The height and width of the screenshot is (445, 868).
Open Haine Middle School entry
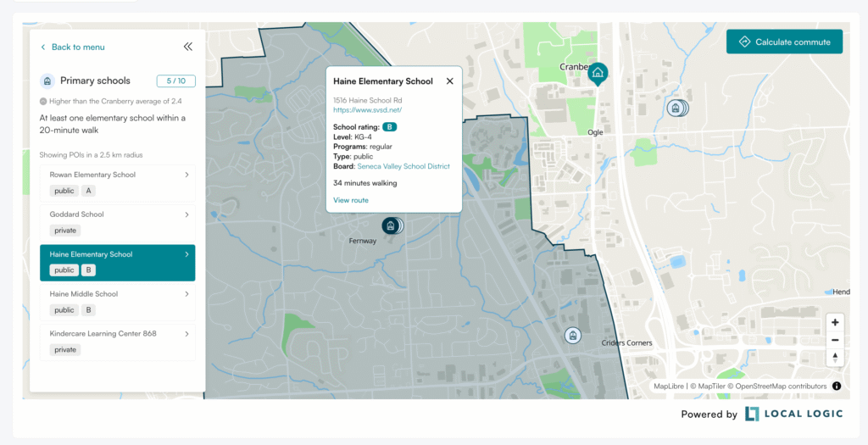117,303
